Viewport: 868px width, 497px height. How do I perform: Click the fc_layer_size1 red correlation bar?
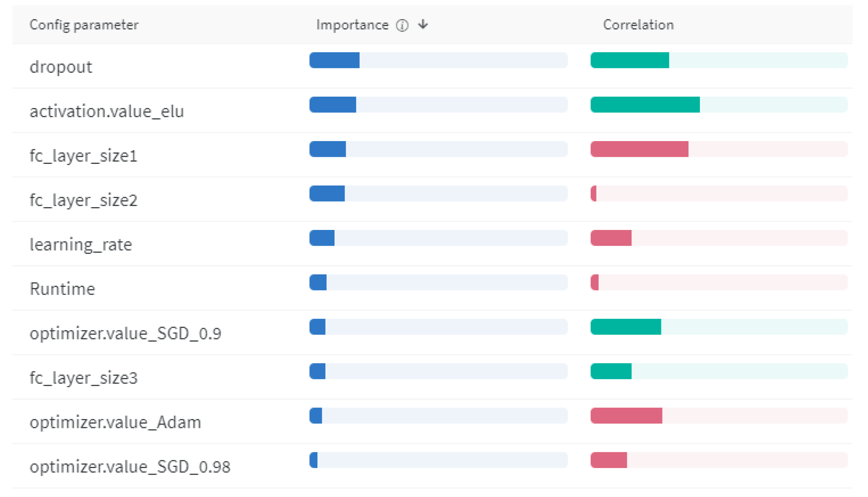[x=639, y=149]
